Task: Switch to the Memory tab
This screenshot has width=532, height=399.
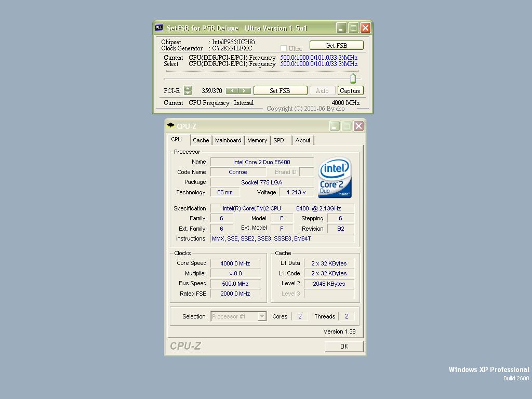Action: point(257,140)
